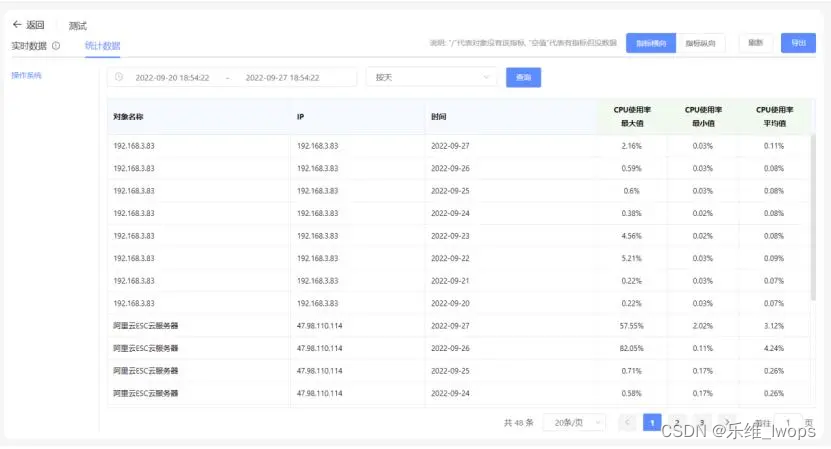This screenshot has height=449, width=831.
Task: Go to the previous page with the left arrow
Action: coord(627,422)
